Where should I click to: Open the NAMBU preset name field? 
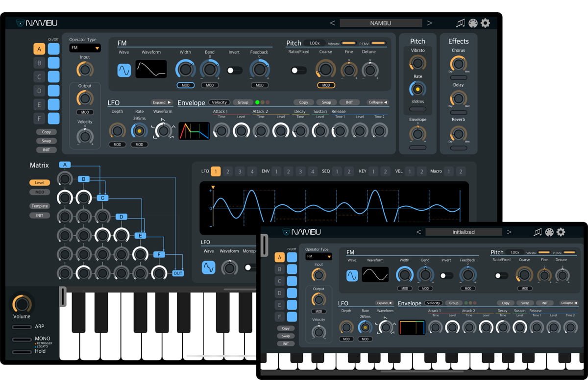click(x=381, y=23)
